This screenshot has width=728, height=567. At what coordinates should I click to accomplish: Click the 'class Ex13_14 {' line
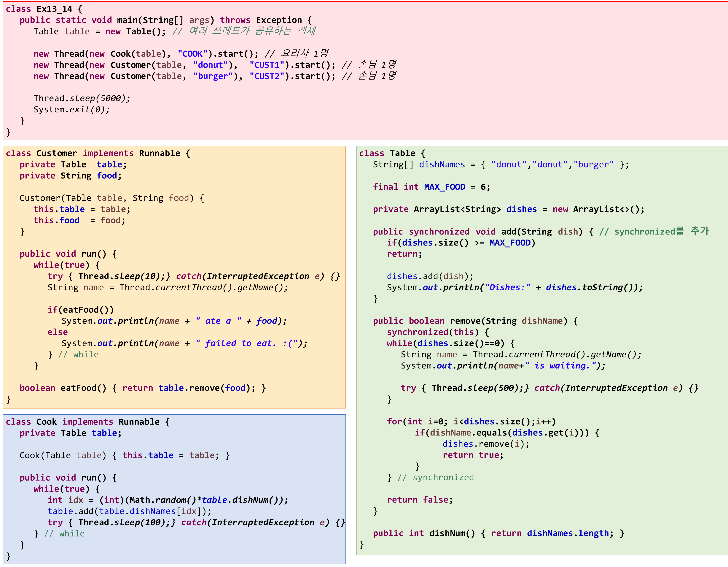(44, 9)
